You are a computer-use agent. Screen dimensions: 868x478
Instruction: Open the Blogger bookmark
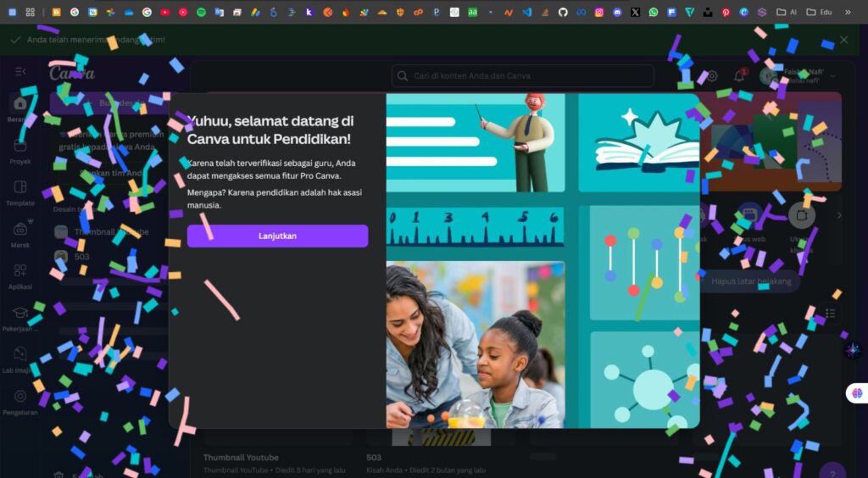pos(57,12)
